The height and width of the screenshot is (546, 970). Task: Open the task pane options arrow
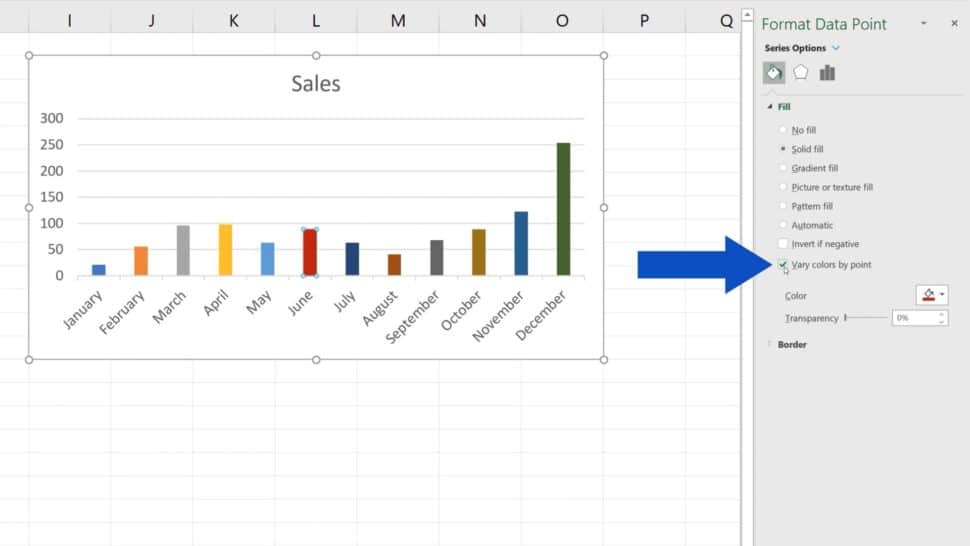[x=924, y=23]
